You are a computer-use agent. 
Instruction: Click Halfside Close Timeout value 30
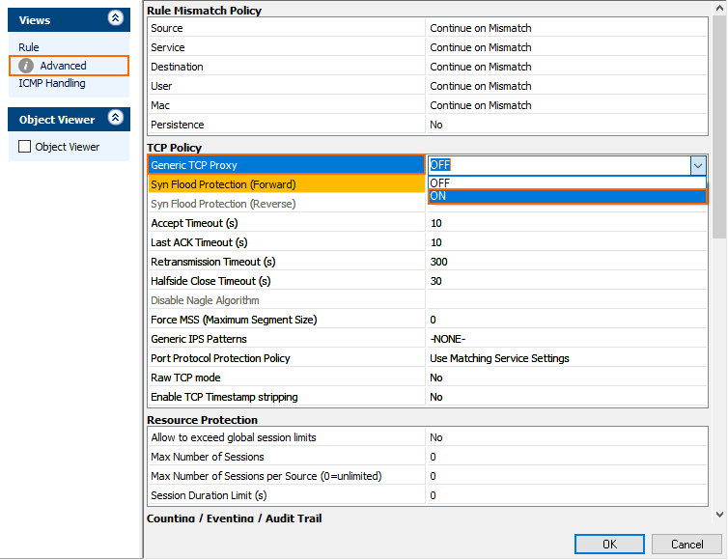tap(436, 281)
